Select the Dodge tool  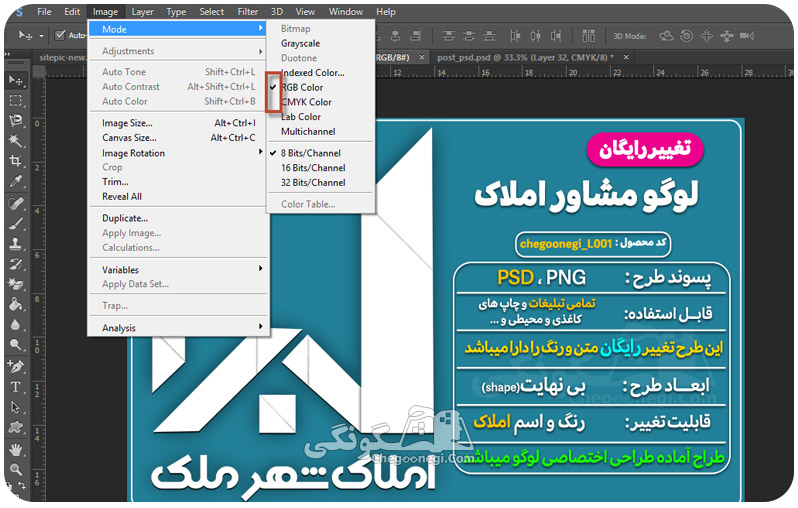point(16,345)
